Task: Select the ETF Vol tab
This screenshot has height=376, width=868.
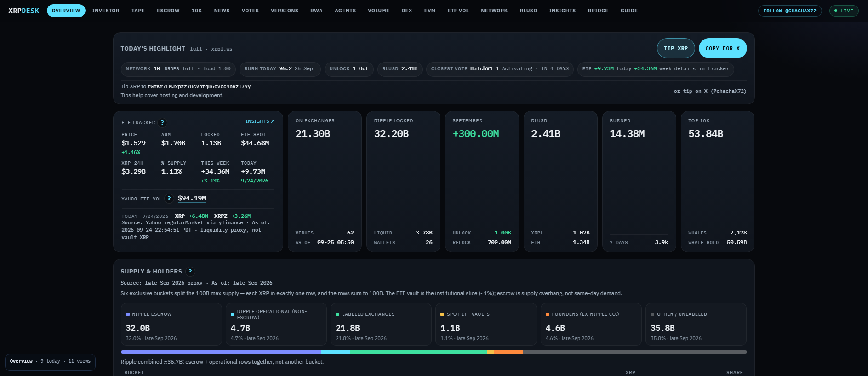Action: (458, 11)
